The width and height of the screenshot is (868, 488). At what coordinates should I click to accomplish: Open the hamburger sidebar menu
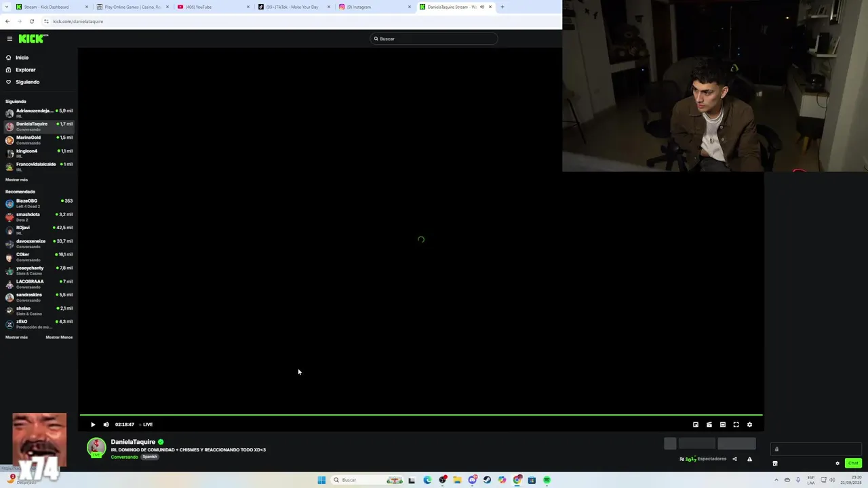pyautogui.click(x=9, y=39)
